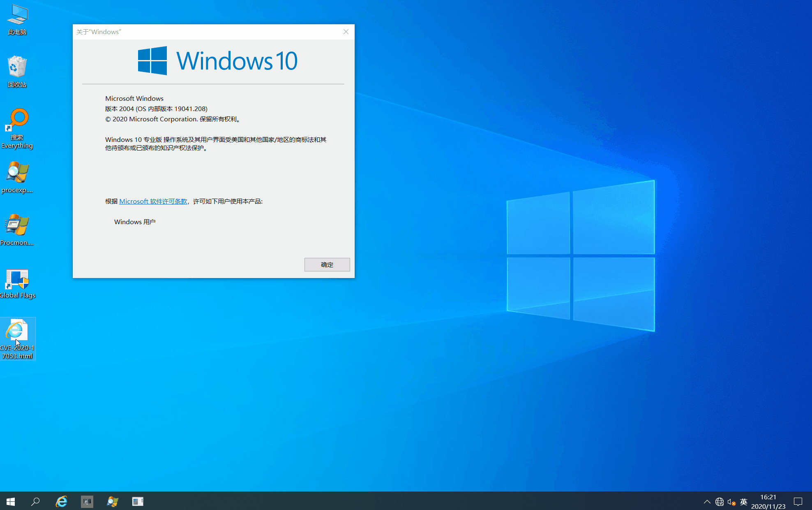
Task: Select the Procmon desktop icon
Action: tap(17, 230)
